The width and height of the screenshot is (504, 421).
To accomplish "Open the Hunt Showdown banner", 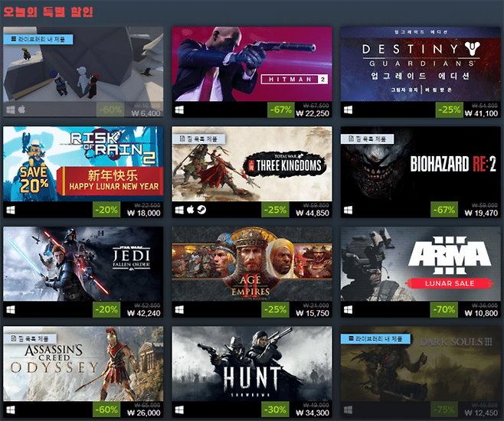I will (252, 364).
